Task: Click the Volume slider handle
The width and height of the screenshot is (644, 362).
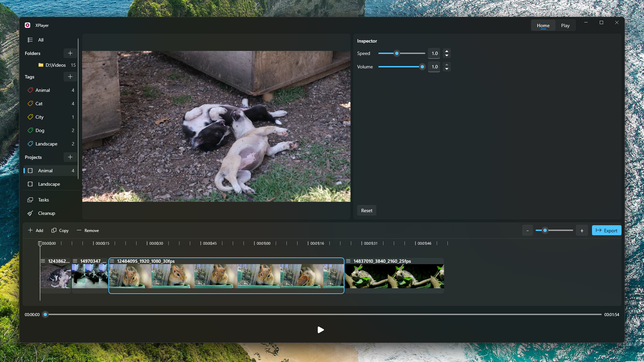Action: [x=422, y=67]
